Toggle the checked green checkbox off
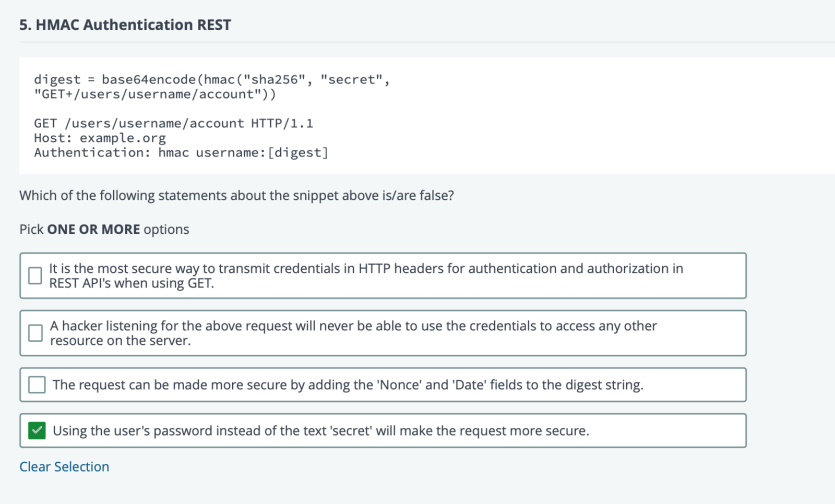The width and height of the screenshot is (835, 504). click(x=36, y=431)
